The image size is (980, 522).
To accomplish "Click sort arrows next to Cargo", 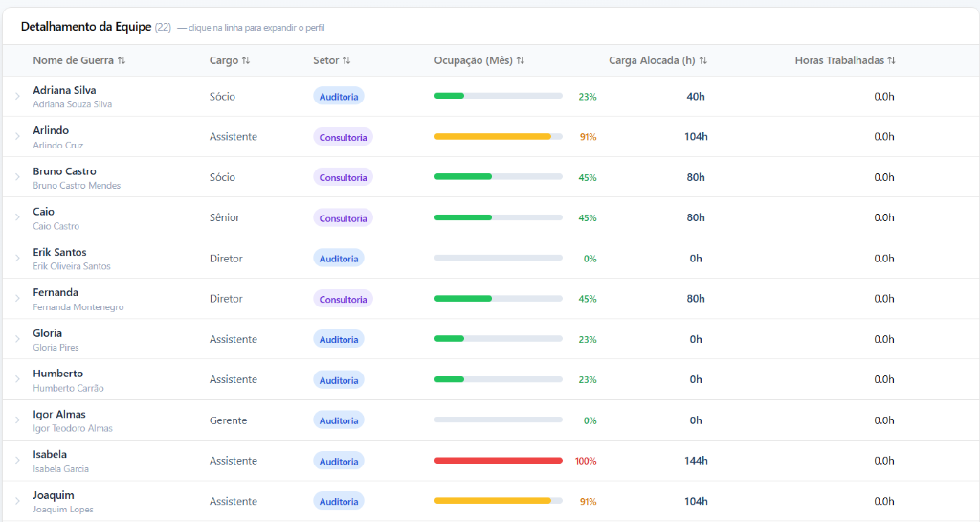I will (x=246, y=60).
